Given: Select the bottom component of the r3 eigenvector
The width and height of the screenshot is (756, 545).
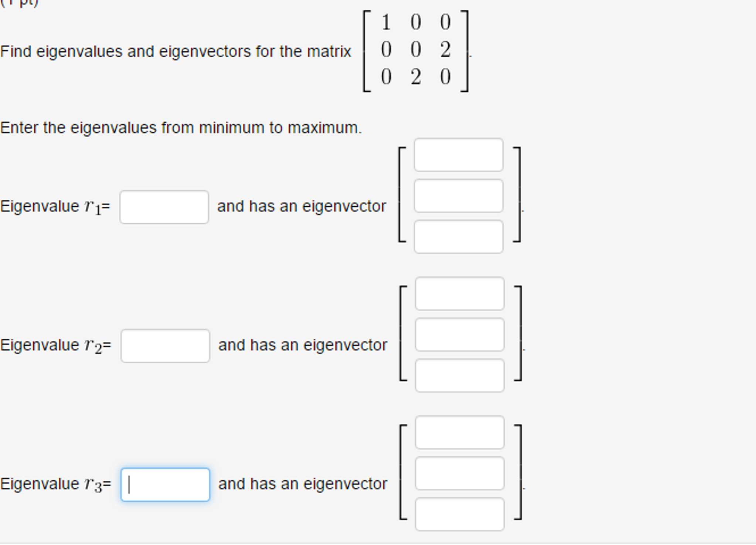Looking at the screenshot, I should [460, 514].
